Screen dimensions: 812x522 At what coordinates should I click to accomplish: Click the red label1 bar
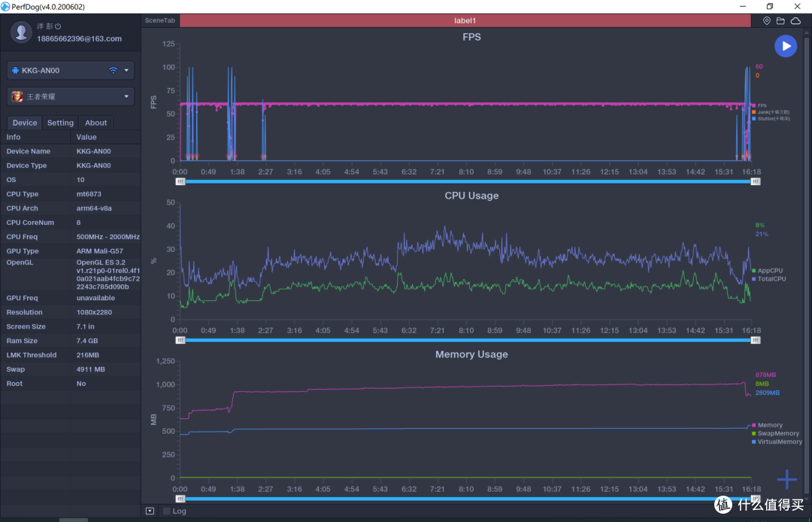(x=465, y=21)
